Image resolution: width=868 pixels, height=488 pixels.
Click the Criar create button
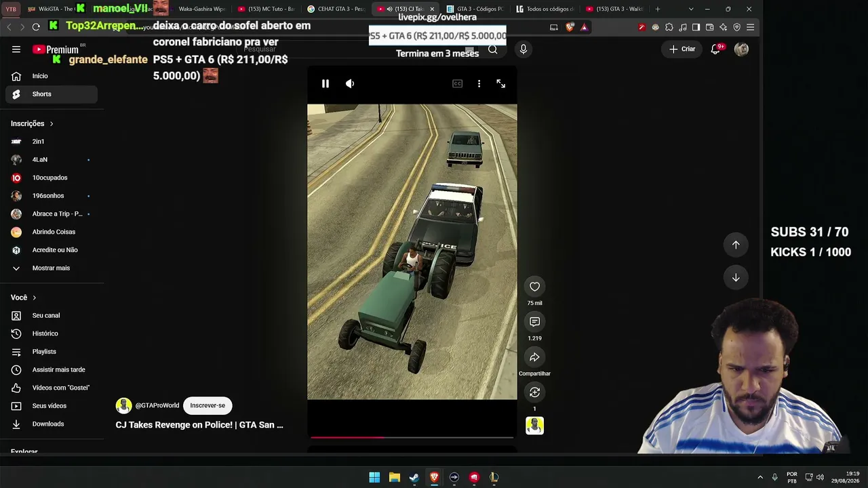coord(682,49)
